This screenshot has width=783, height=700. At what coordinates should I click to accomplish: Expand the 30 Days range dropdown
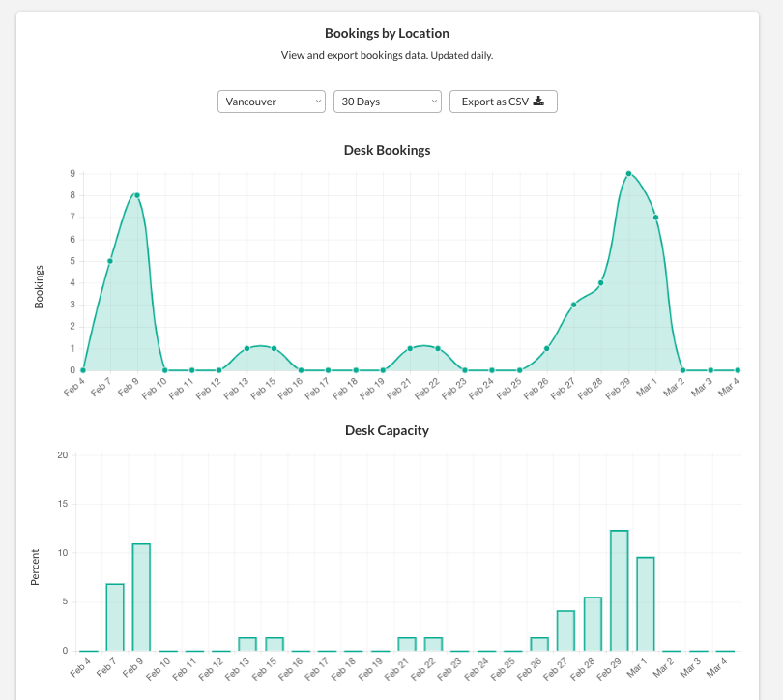388,102
